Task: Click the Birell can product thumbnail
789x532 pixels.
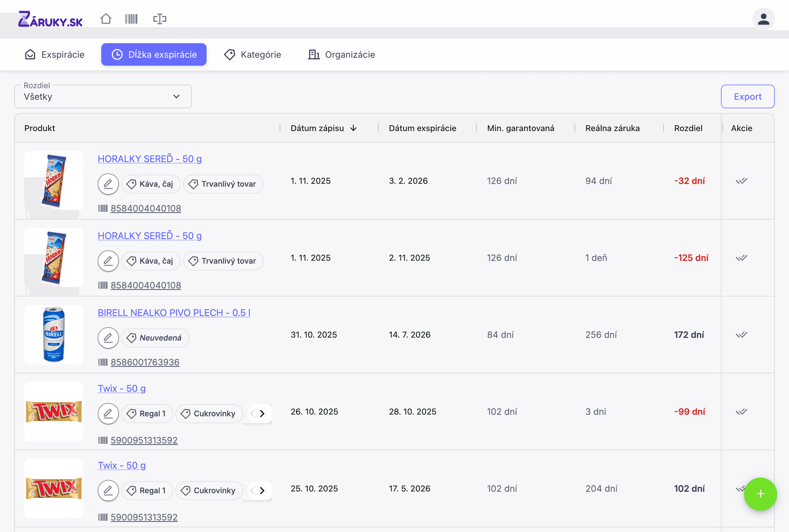Action: point(54,335)
